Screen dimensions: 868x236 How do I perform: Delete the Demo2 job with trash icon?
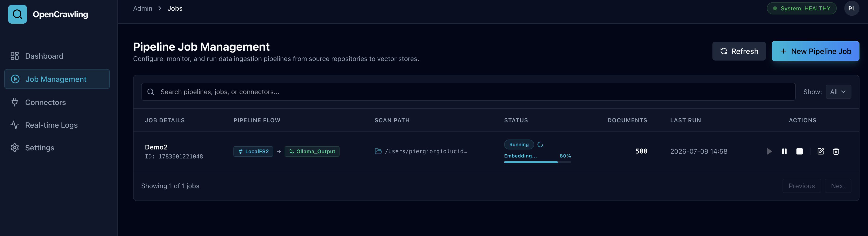point(836,152)
